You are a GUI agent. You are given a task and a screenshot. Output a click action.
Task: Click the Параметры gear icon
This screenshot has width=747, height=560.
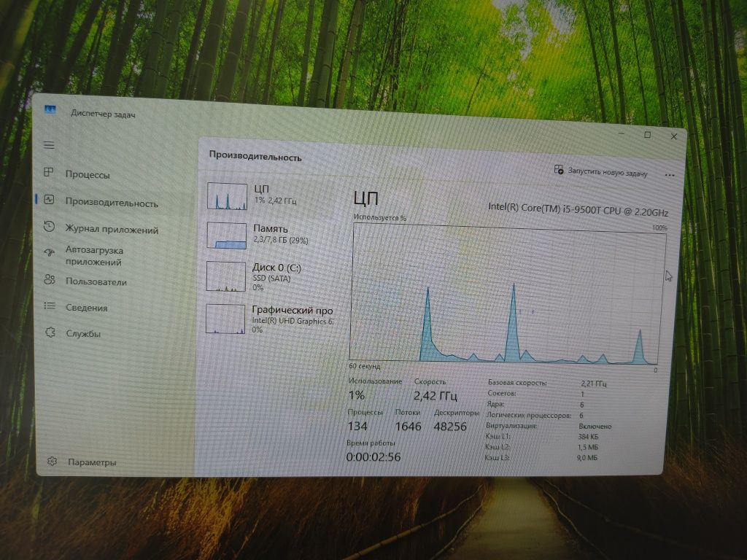(52, 461)
